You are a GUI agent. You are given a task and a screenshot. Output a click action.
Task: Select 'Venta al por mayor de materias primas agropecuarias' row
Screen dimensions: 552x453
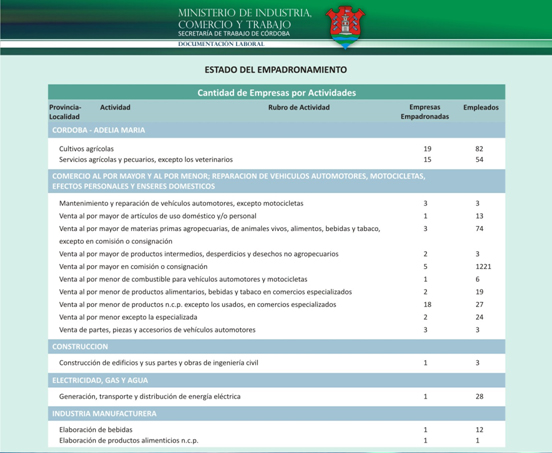276,235
